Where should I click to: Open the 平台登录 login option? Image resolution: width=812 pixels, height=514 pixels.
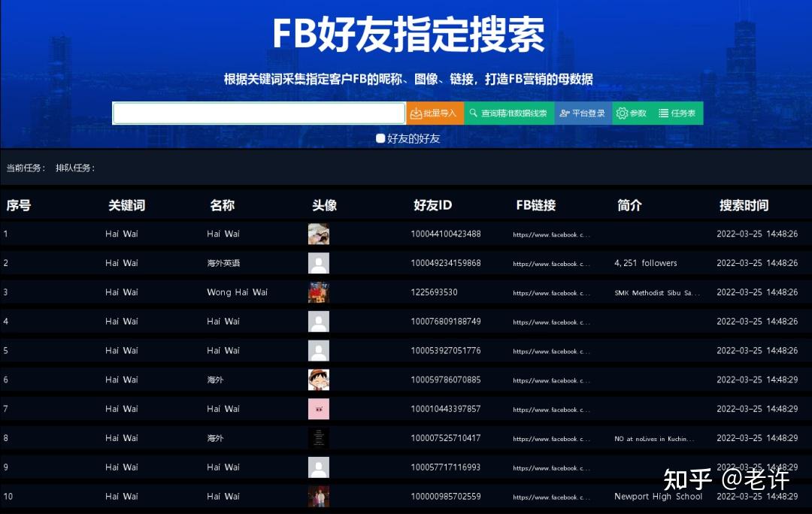(583, 113)
